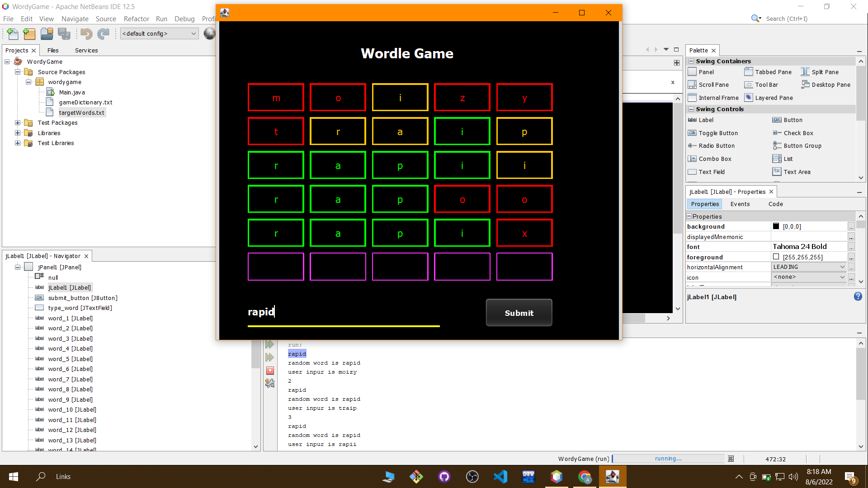Image resolution: width=868 pixels, height=488 pixels.
Task: Click the properties help question mark icon
Action: coord(858,296)
